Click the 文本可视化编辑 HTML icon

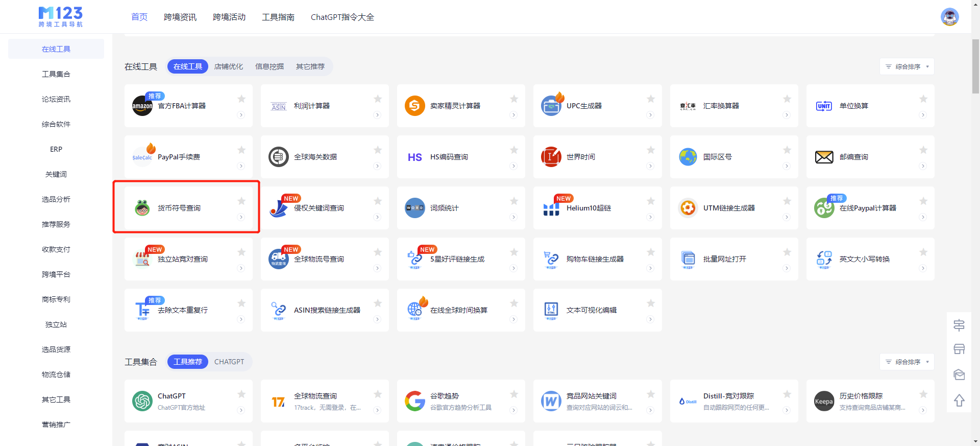551,310
